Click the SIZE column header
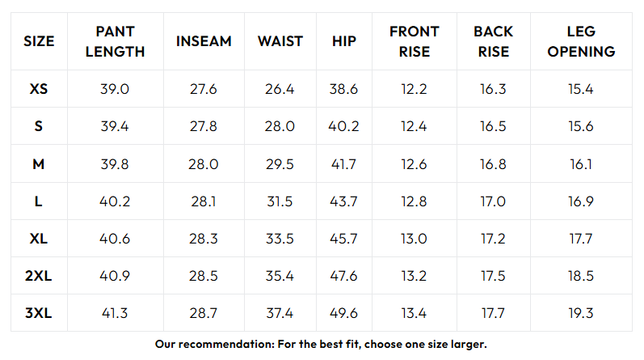This screenshot has width=644, height=360. click(39, 41)
